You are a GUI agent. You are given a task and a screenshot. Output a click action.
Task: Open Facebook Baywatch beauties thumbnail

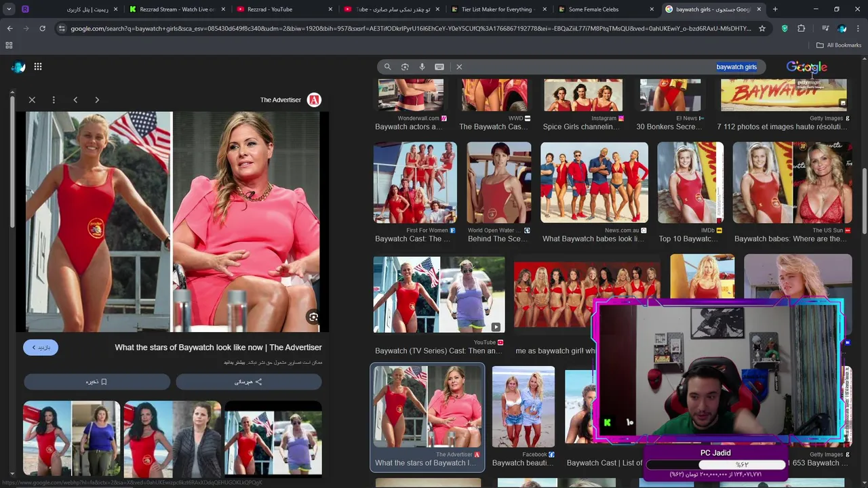(x=523, y=407)
